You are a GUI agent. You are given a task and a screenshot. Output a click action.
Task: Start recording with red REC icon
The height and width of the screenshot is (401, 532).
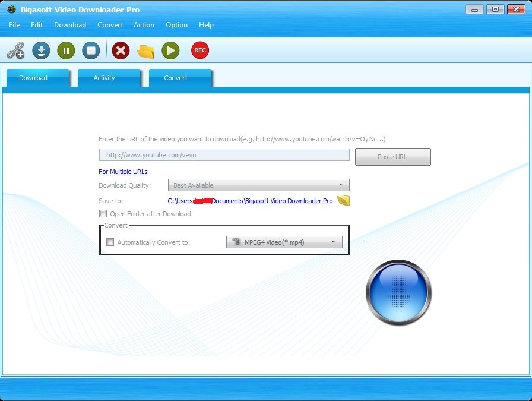tap(200, 50)
